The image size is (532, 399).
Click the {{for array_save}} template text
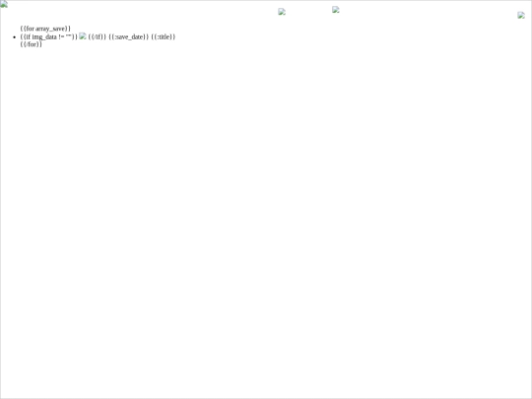coord(45,29)
